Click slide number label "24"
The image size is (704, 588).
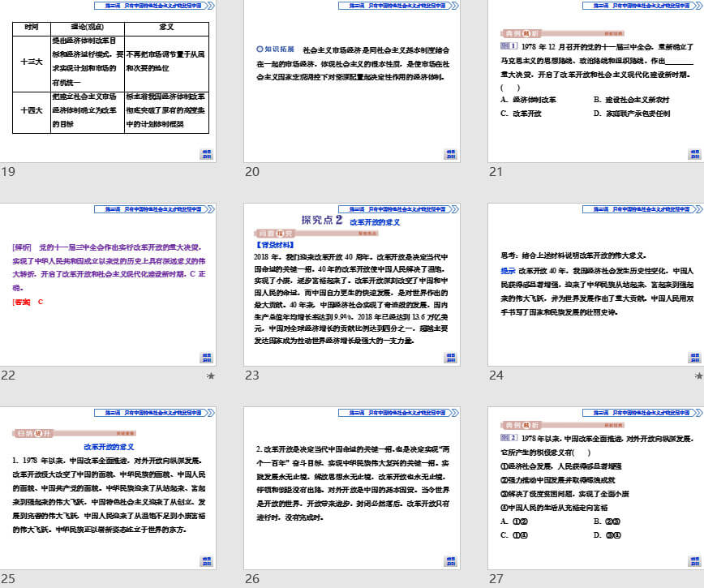496,376
